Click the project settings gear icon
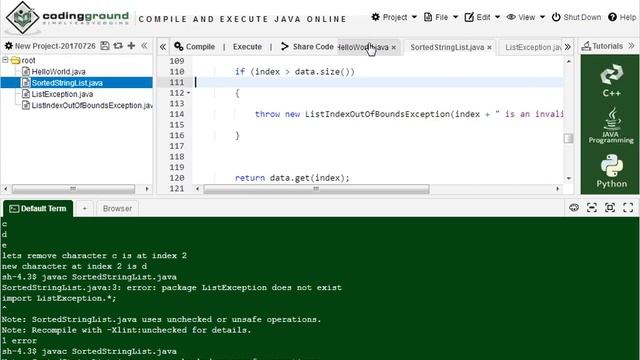 pos(9,46)
